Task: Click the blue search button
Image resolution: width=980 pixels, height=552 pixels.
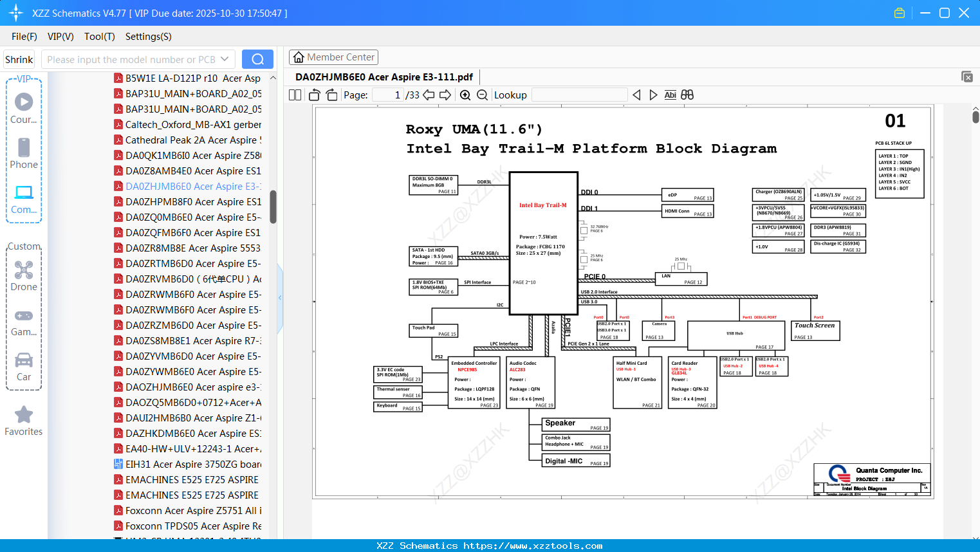Action: pyautogui.click(x=257, y=59)
